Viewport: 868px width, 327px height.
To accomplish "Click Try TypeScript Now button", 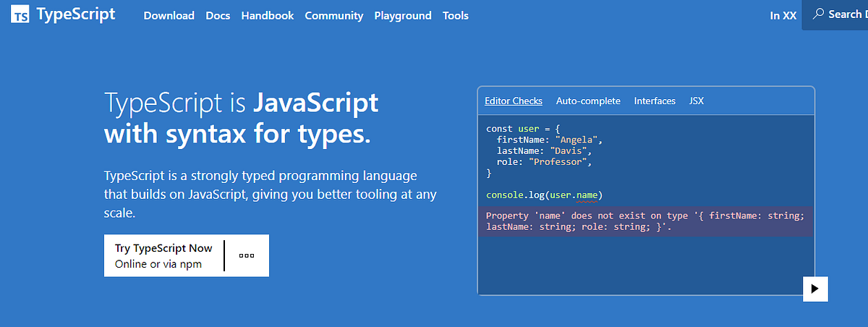I will coord(187,255).
